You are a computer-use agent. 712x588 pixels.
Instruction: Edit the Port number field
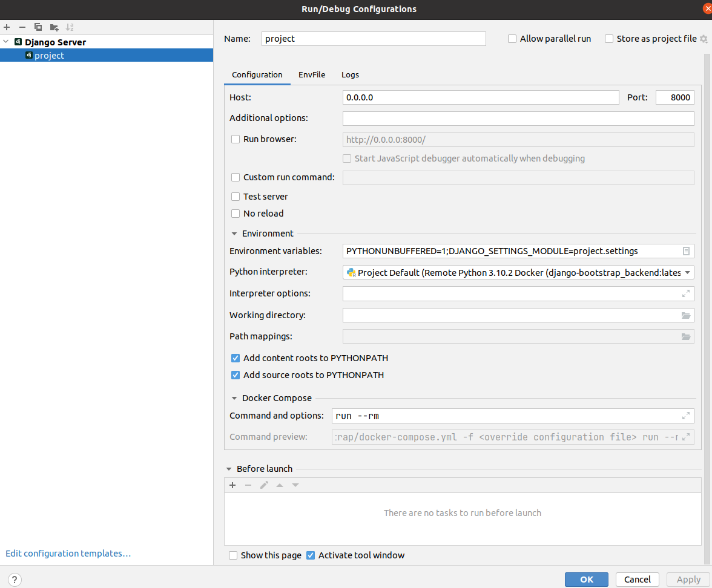click(x=674, y=97)
